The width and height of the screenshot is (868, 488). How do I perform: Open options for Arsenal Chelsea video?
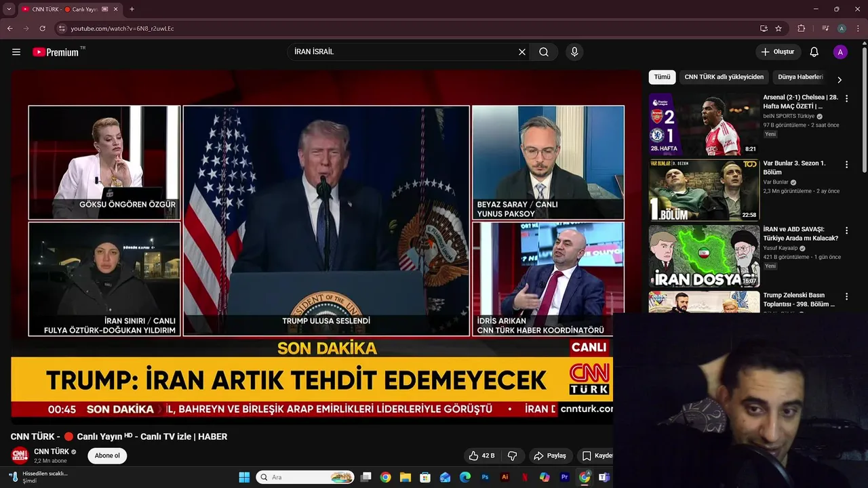click(x=846, y=98)
